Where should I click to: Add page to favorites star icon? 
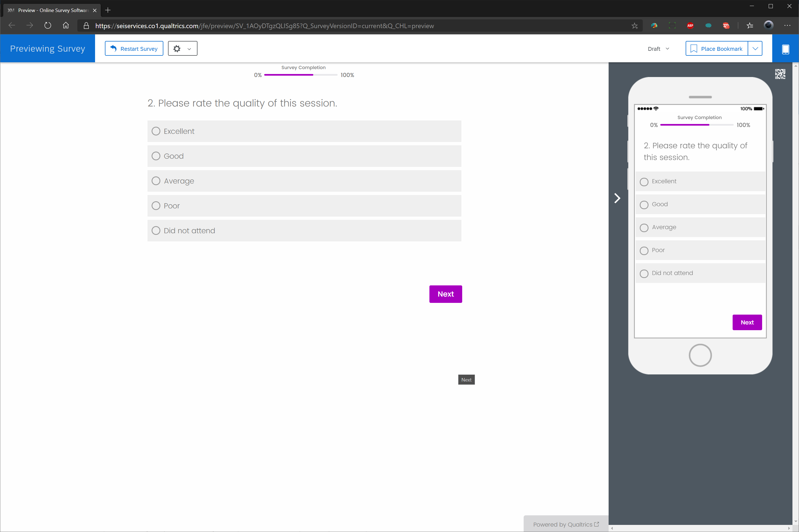point(635,26)
